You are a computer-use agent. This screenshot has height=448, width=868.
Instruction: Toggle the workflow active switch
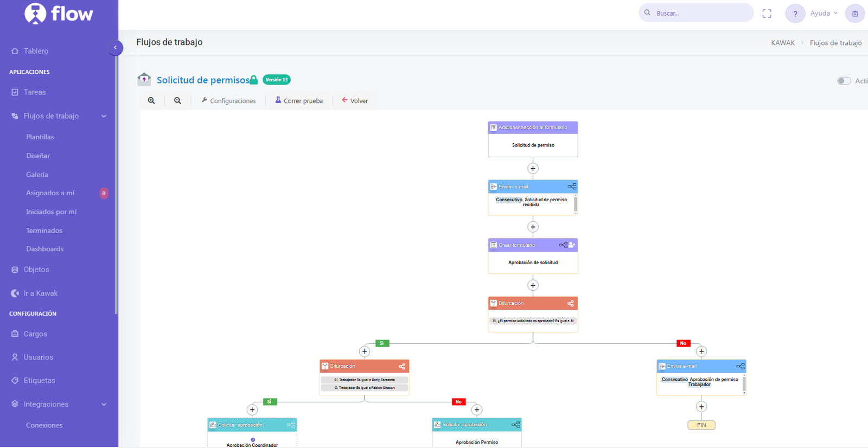point(844,81)
